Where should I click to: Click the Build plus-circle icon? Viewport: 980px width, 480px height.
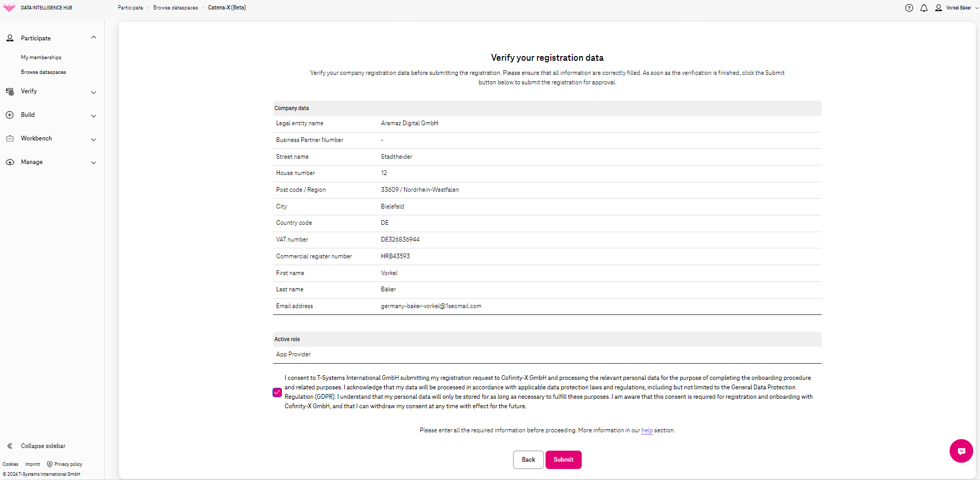pyautogui.click(x=10, y=115)
